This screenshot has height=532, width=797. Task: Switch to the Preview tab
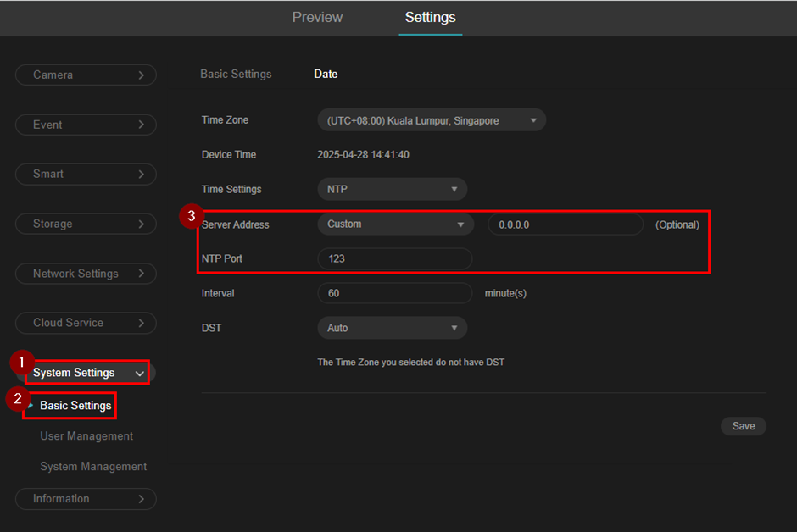pos(317,18)
